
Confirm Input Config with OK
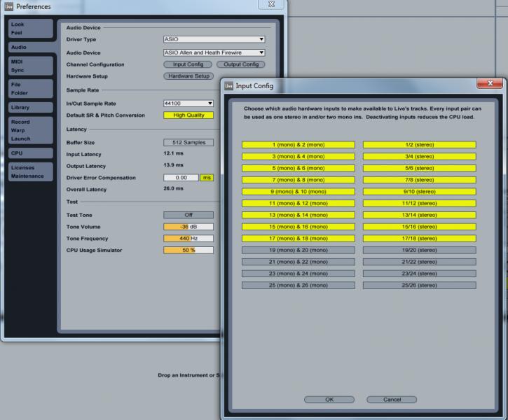(x=329, y=400)
